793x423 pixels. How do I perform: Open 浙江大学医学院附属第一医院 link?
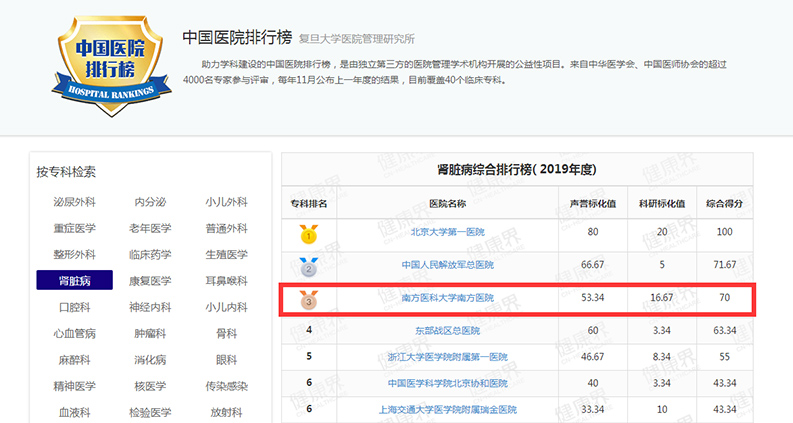point(448,357)
